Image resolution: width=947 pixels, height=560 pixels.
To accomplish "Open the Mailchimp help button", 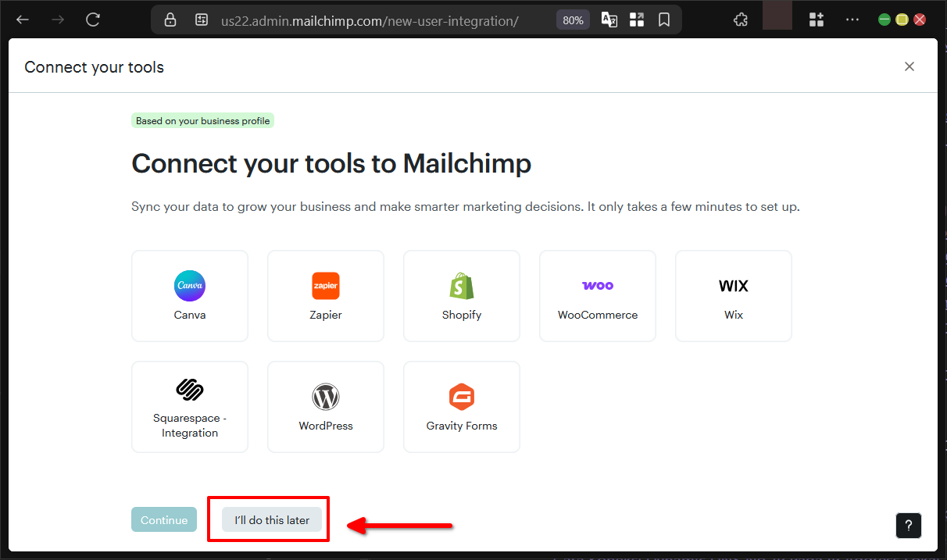I will (908, 526).
